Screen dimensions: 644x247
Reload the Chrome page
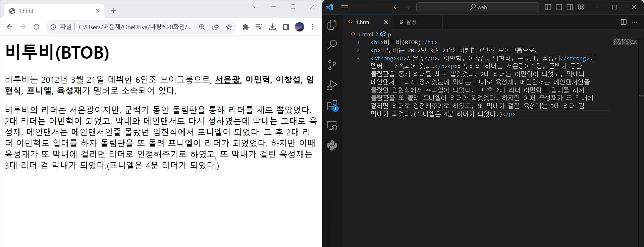tap(37, 27)
